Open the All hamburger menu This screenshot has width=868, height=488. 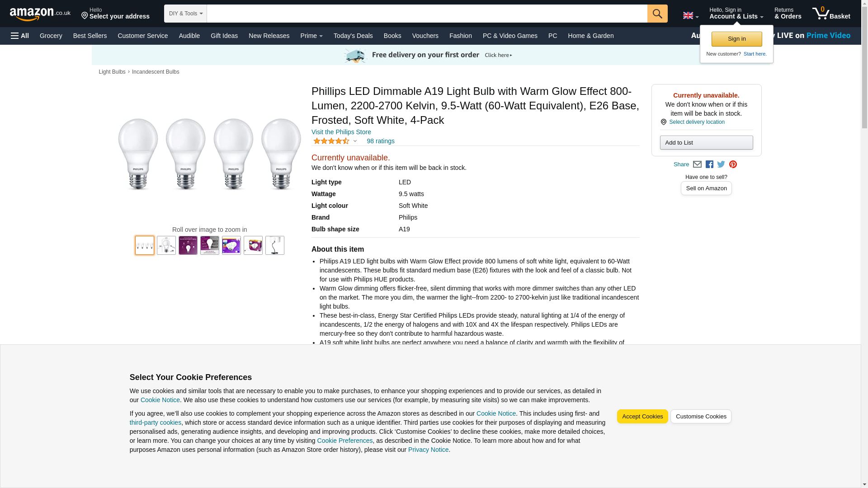pos(20,36)
